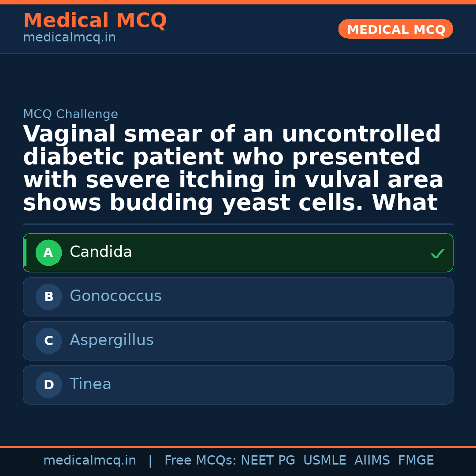
Task: Click the green checkmark beside Candida
Action: click(437, 253)
